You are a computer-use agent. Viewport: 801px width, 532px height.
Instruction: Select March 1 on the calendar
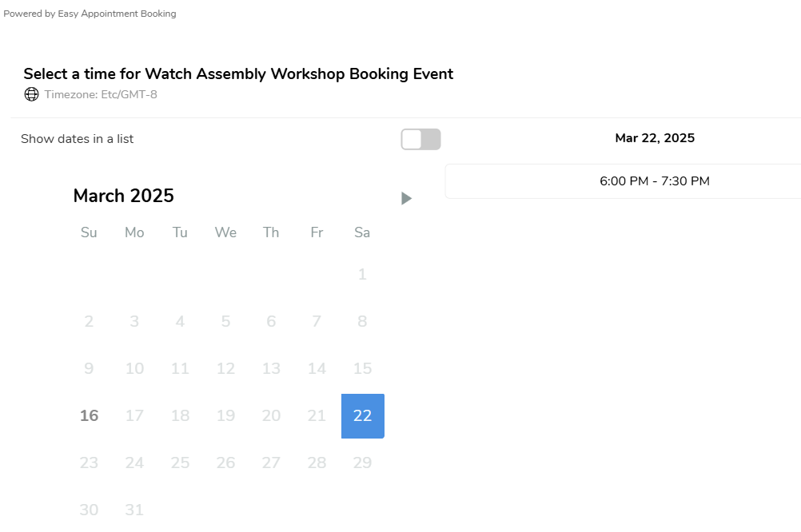coord(363,274)
